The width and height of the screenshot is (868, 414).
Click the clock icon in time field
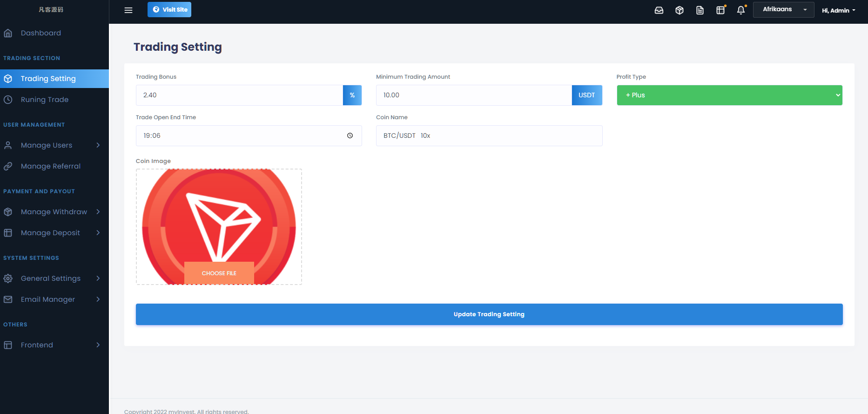pyautogui.click(x=350, y=136)
